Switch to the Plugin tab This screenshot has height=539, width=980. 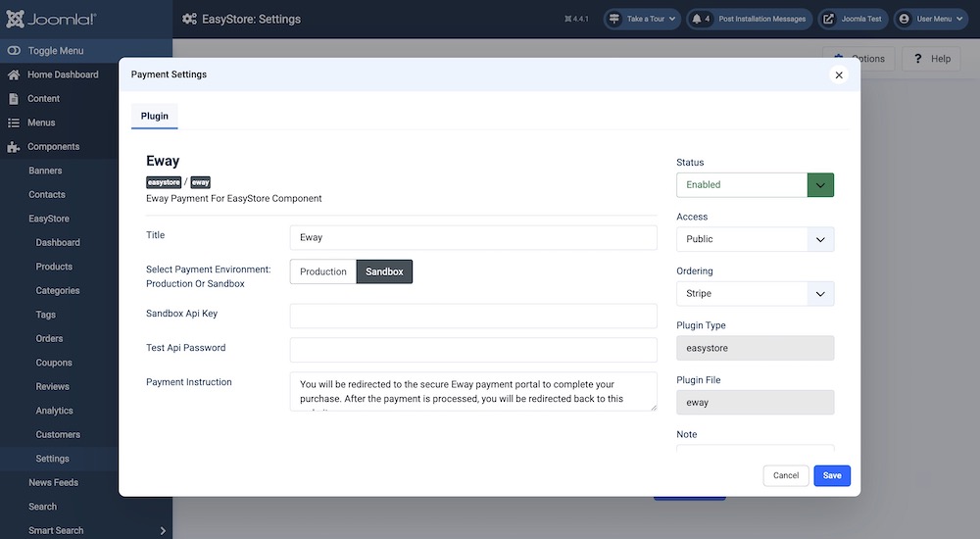point(155,116)
